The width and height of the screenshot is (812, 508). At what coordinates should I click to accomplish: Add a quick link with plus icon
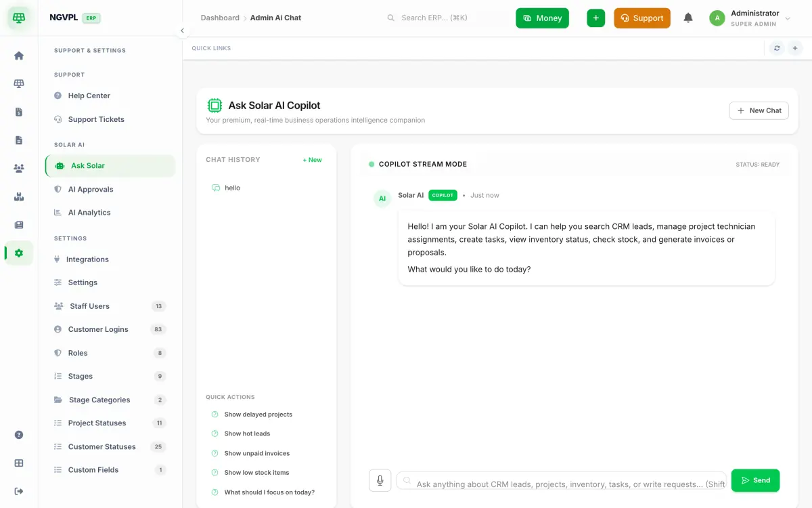(x=795, y=48)
